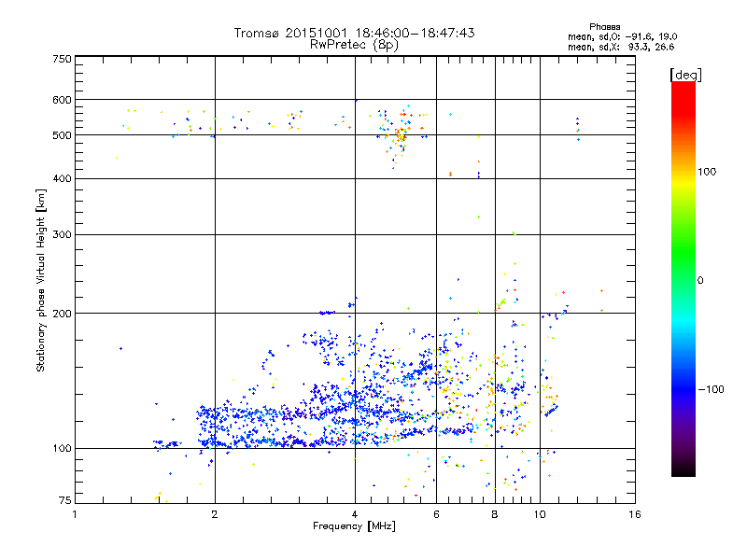Click the '6' frequency axis label
The width and height of the screenshot is (747, 560).
[436, 514]
